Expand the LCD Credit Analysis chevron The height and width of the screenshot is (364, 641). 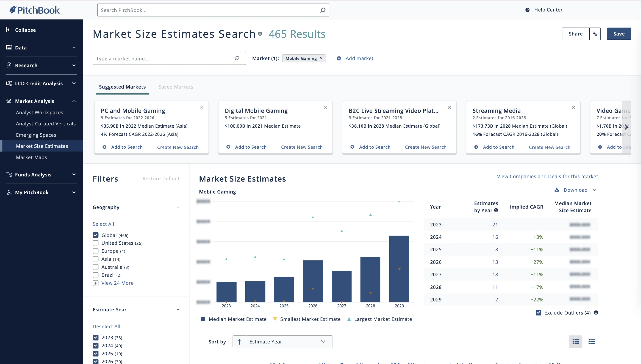tap(74, 83)
